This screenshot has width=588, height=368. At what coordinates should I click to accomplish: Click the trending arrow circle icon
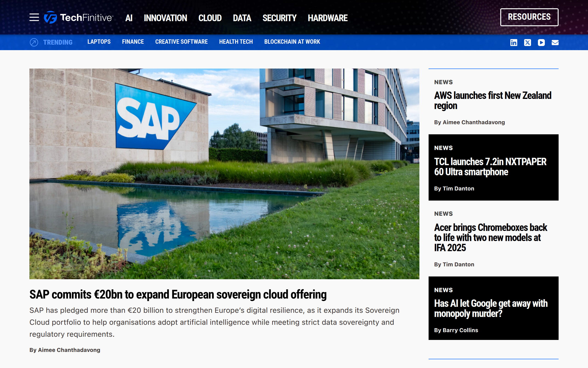point(34,42)
